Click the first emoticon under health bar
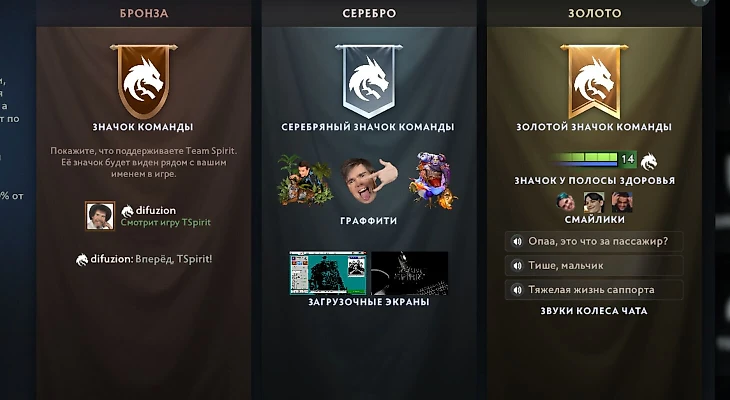Image resolution: width=730 pixels, height=400 pixels. click(566, 202)
